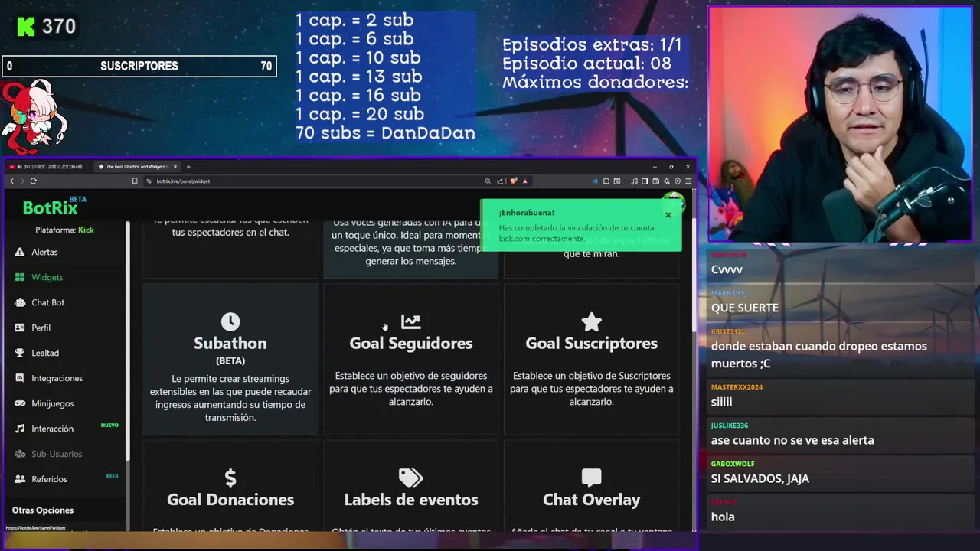Click the Chat Overlay speech bubble icon
The width and height of the screenshot is (980, 551).
[591, 478]
